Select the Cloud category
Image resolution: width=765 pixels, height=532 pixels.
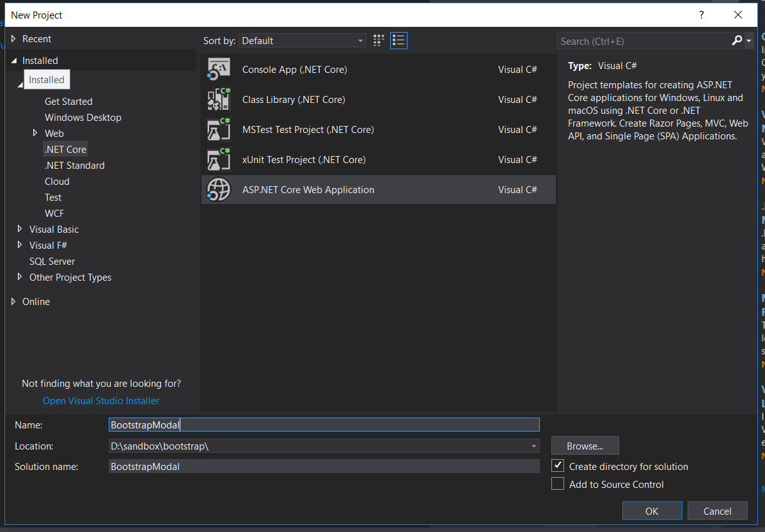click(x=57, y=182)
